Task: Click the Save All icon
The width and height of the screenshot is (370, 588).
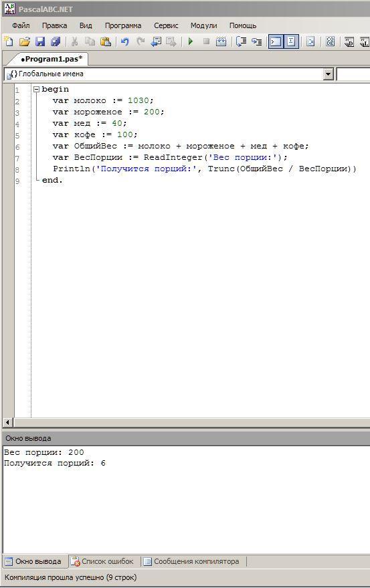Action: coord(56,41)
